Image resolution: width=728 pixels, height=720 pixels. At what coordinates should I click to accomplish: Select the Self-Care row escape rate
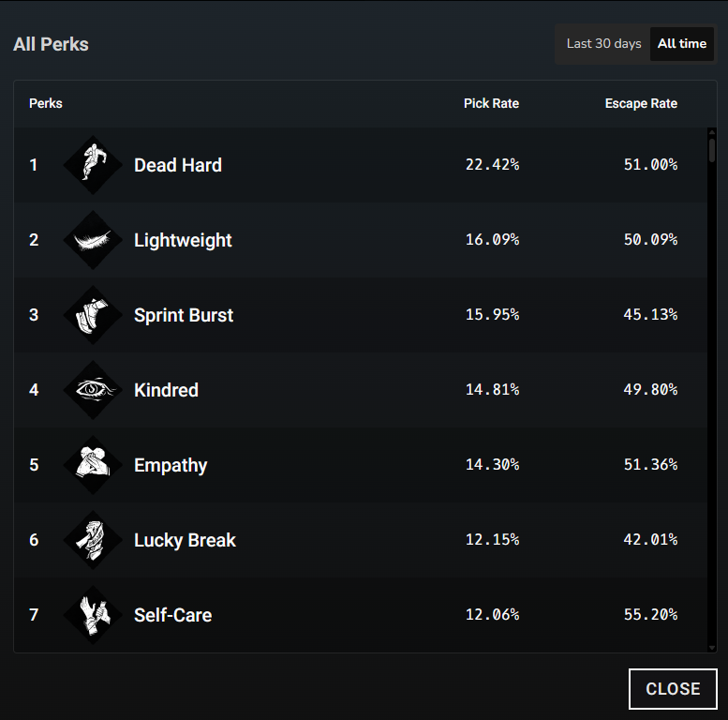650,615
